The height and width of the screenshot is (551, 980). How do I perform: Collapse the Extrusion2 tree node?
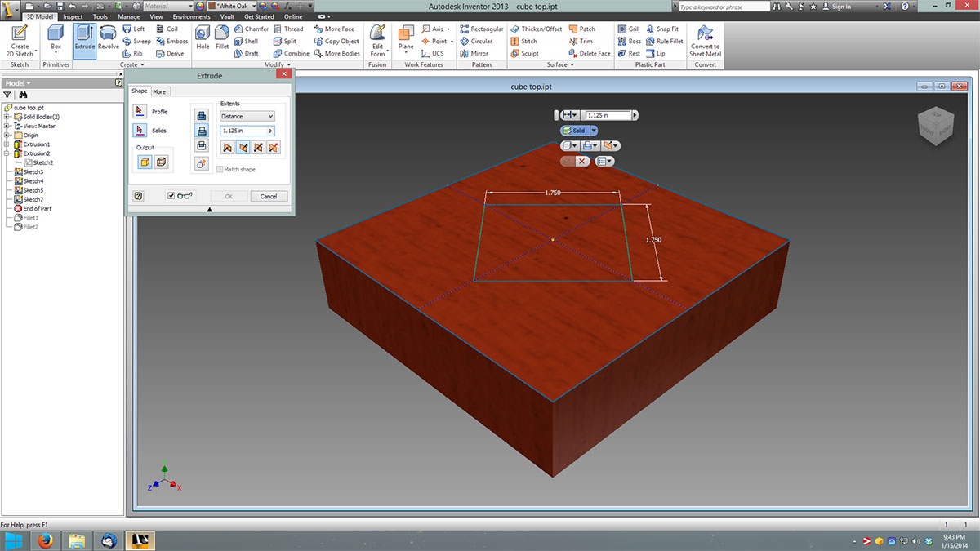coord(7,153)
